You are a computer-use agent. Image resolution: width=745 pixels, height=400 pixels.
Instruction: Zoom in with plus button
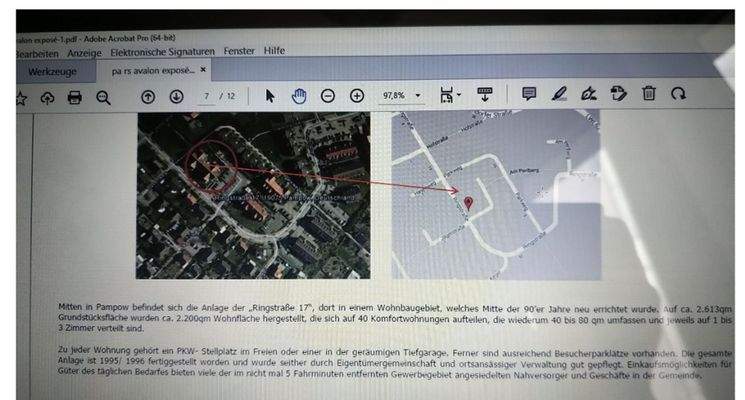[357, 96]
